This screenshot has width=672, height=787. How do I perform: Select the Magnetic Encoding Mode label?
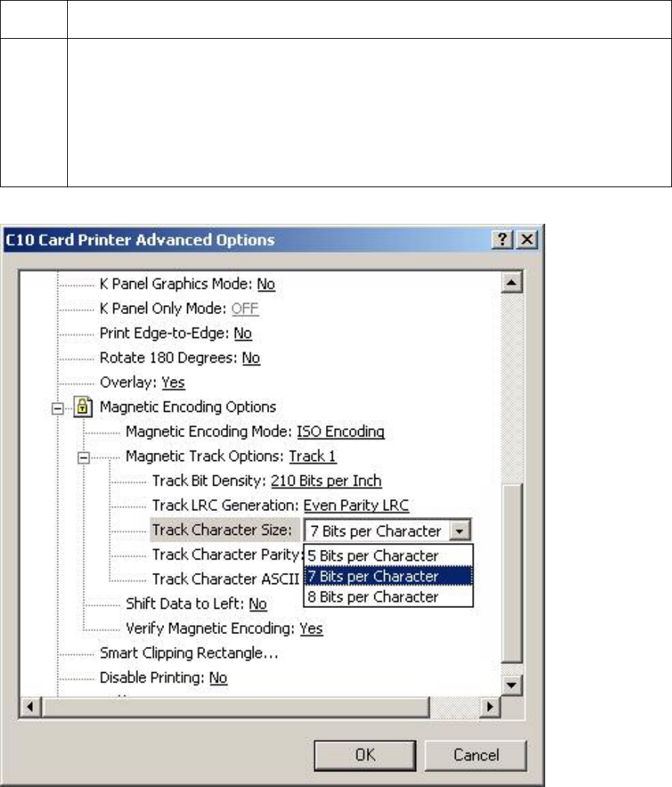[x=210, y=432]
